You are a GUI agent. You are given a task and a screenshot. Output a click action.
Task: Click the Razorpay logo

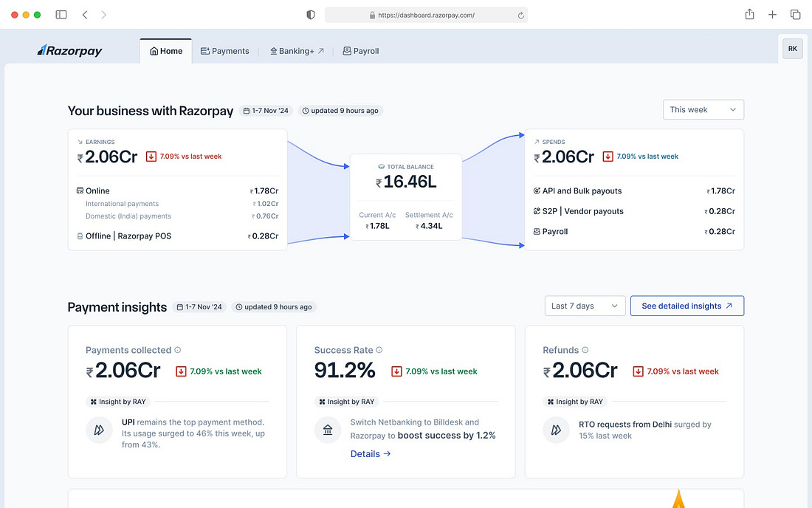tap(69, 50)
